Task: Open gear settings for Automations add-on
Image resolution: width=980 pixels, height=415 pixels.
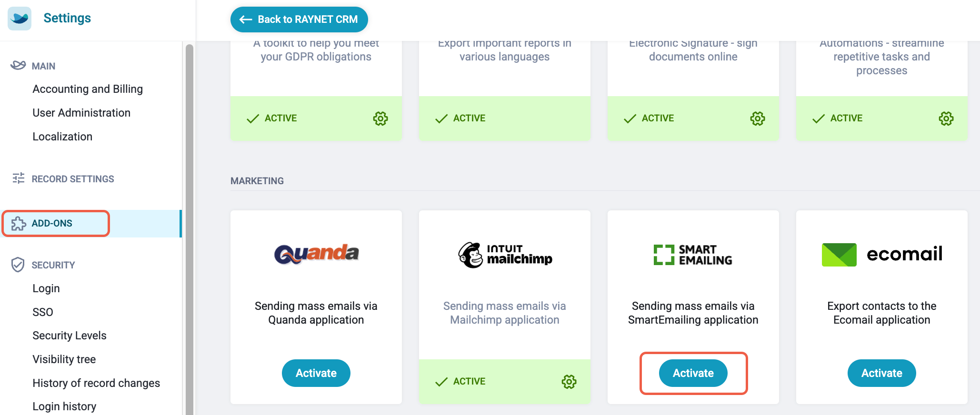Action: click(x=946, y=119)
